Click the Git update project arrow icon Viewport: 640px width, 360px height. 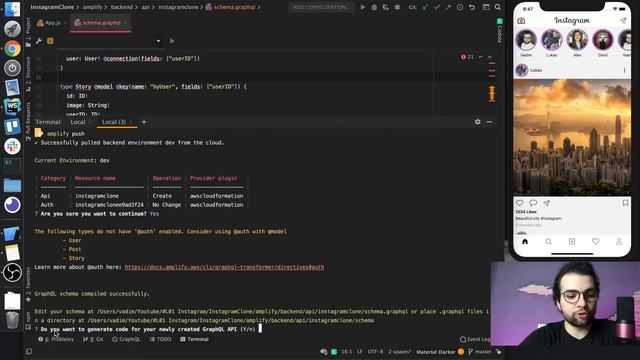click(425, 7)
